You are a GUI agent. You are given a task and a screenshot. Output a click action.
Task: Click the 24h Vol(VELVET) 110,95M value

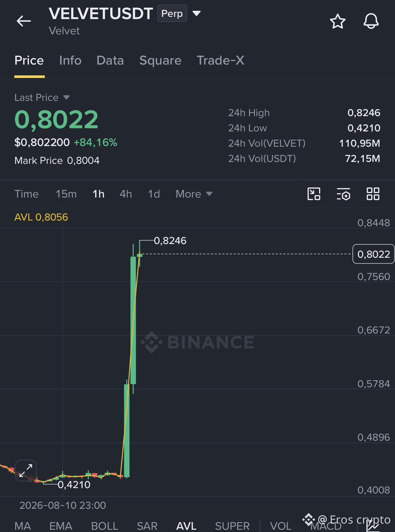click(360, 144)
